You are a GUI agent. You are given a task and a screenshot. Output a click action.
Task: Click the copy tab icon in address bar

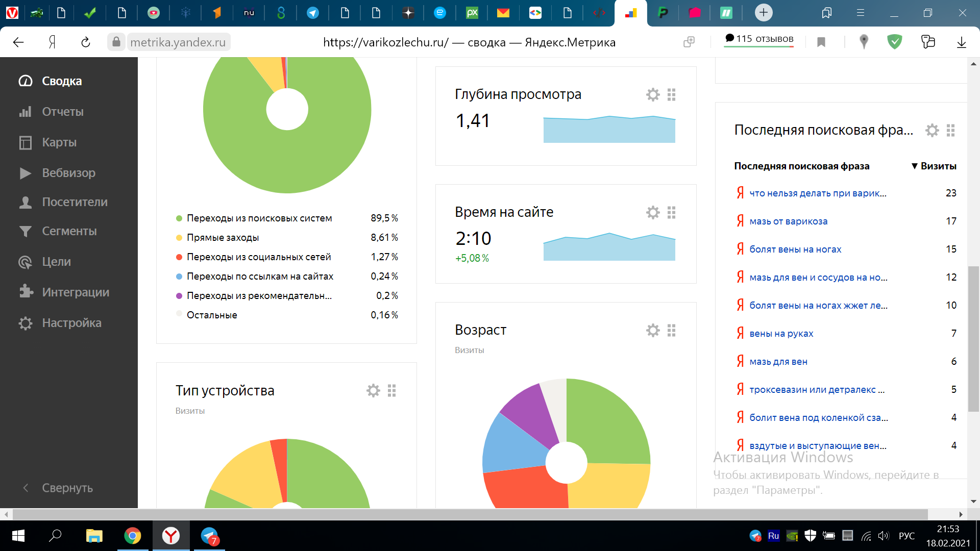pyautogui.click(x=689, y=42)
